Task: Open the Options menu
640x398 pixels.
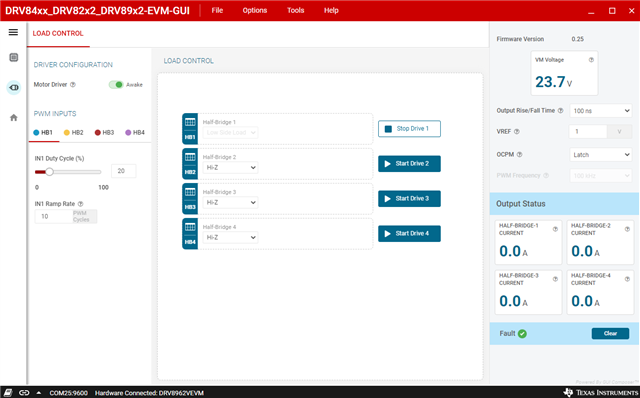Action: click(255, 10)
